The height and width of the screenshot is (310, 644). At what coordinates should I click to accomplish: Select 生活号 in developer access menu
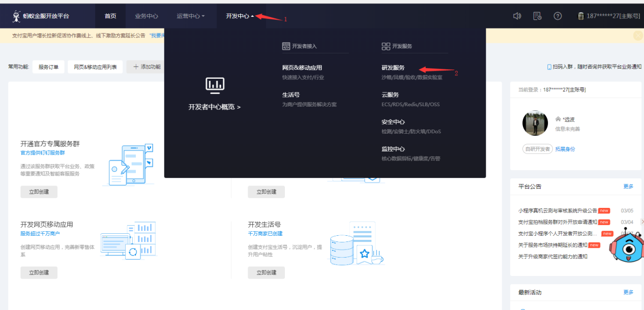pos(291,95)
